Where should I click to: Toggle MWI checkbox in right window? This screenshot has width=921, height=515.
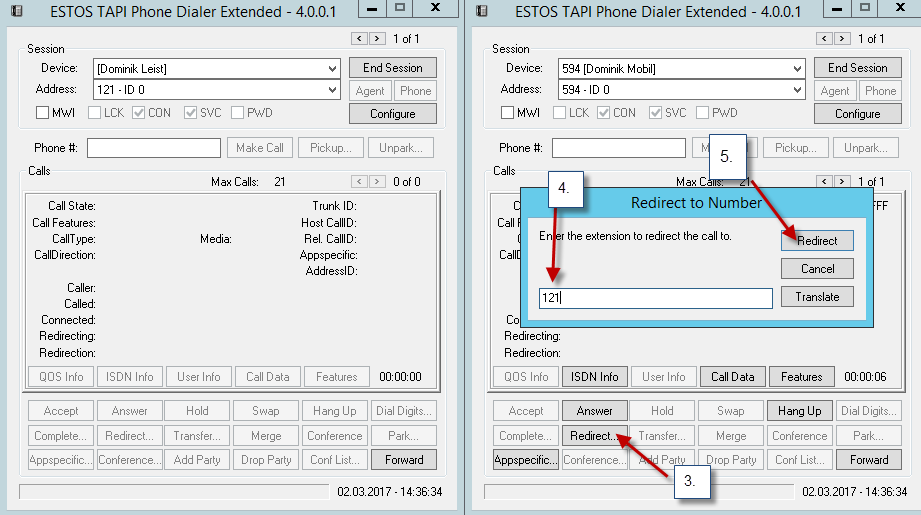(x=508, y=113)
